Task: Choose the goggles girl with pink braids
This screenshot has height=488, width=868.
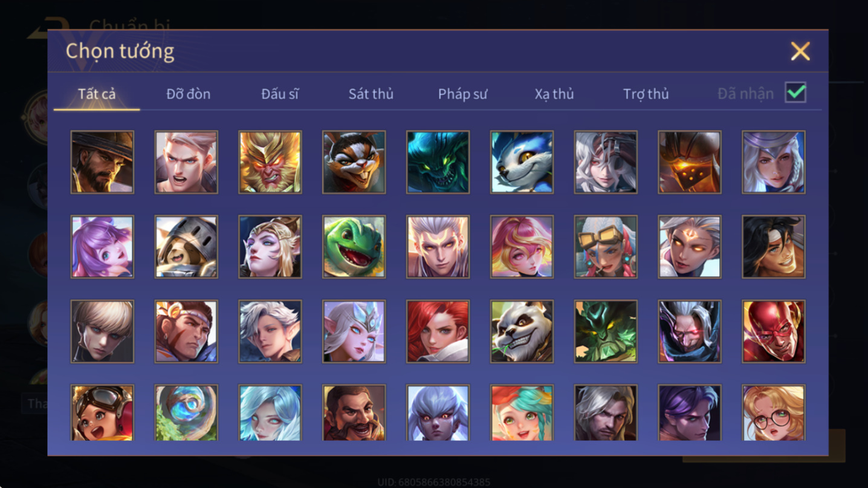Action: coord(606,247)
